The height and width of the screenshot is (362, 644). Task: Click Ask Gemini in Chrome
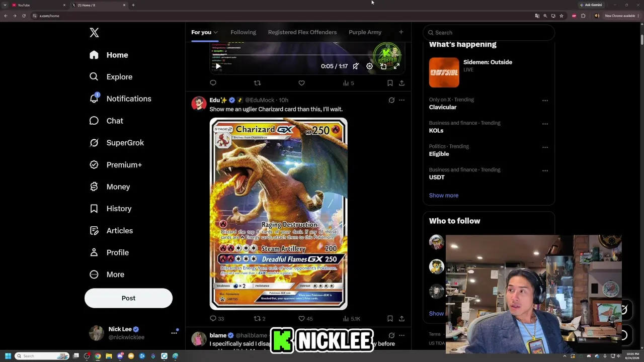pos(591,5)
